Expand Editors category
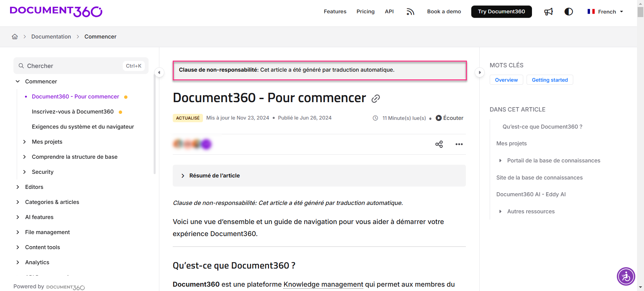Screen dimensions: 644x291 click(18, 187)
